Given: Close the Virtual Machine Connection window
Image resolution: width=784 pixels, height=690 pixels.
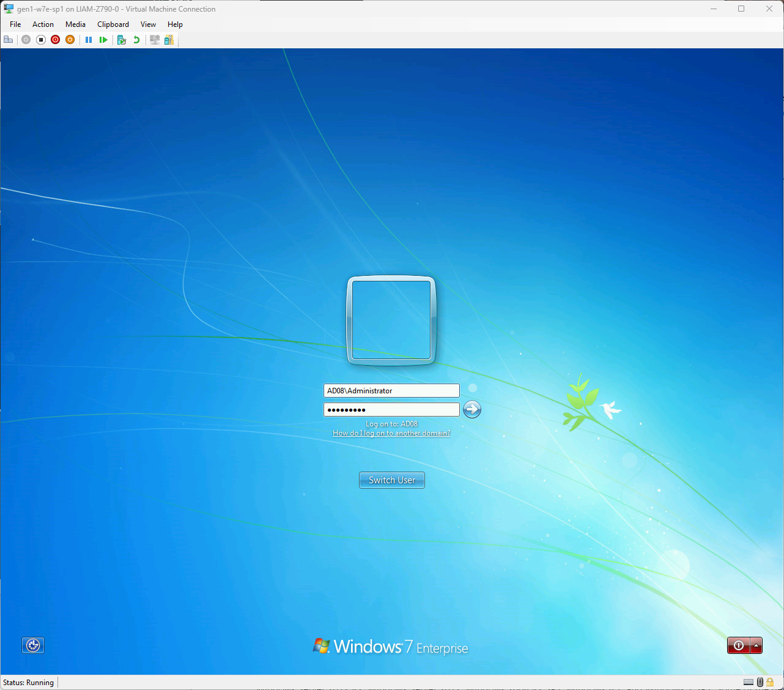Looking at the screenshot, I should click(769, 9).
